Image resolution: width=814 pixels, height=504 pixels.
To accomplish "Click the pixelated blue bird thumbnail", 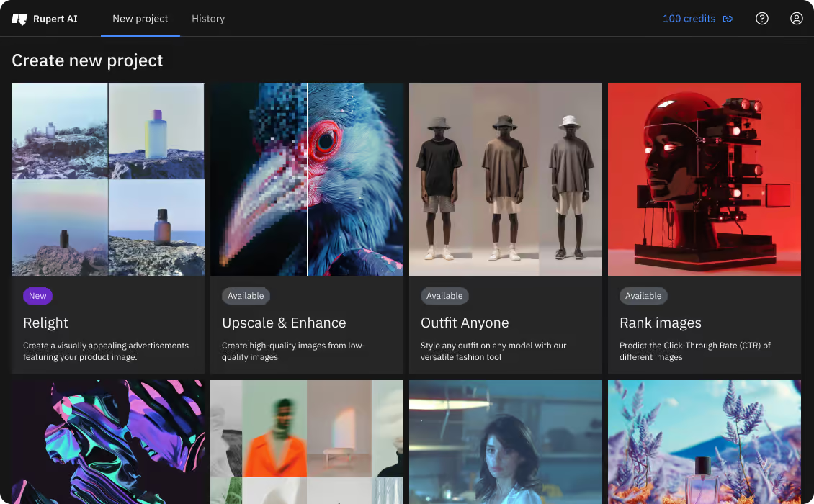I will (x=307, y=179).
